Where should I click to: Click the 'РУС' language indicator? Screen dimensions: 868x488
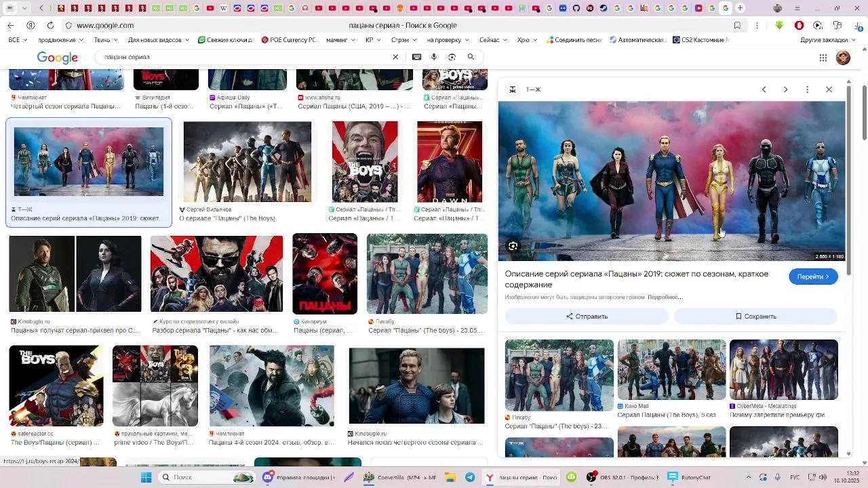click(x=795, y=477)
